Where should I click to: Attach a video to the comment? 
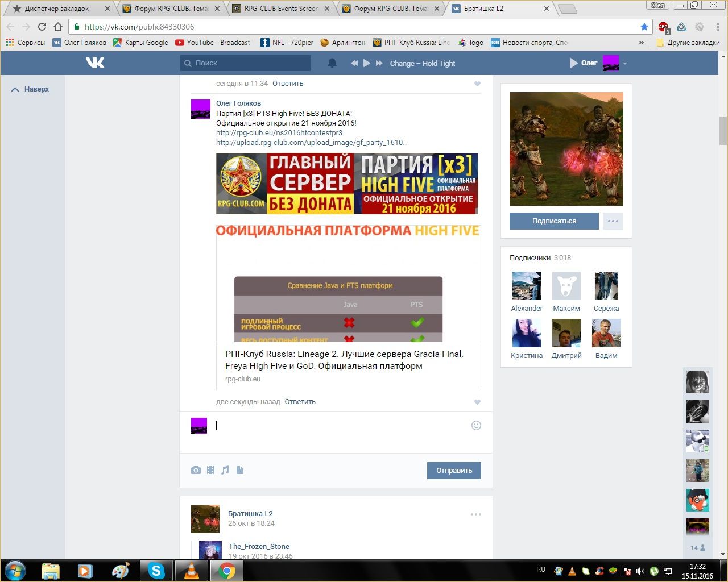point(210,470)
